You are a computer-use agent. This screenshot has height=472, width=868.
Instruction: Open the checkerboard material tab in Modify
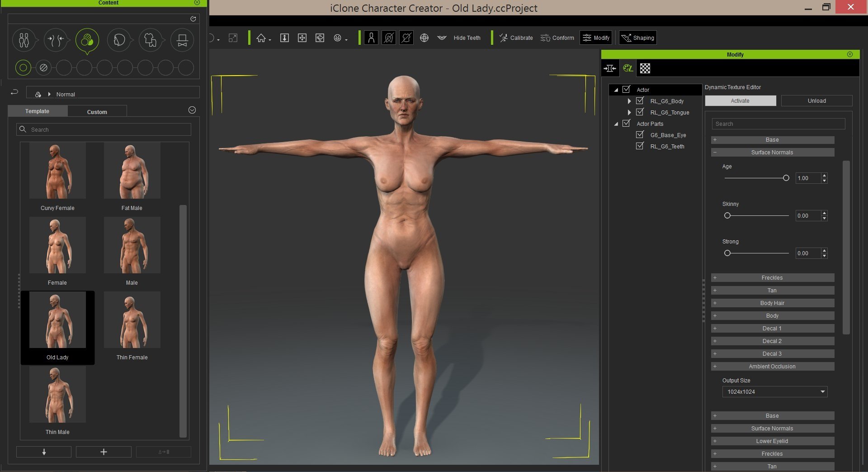coord(645,68)
